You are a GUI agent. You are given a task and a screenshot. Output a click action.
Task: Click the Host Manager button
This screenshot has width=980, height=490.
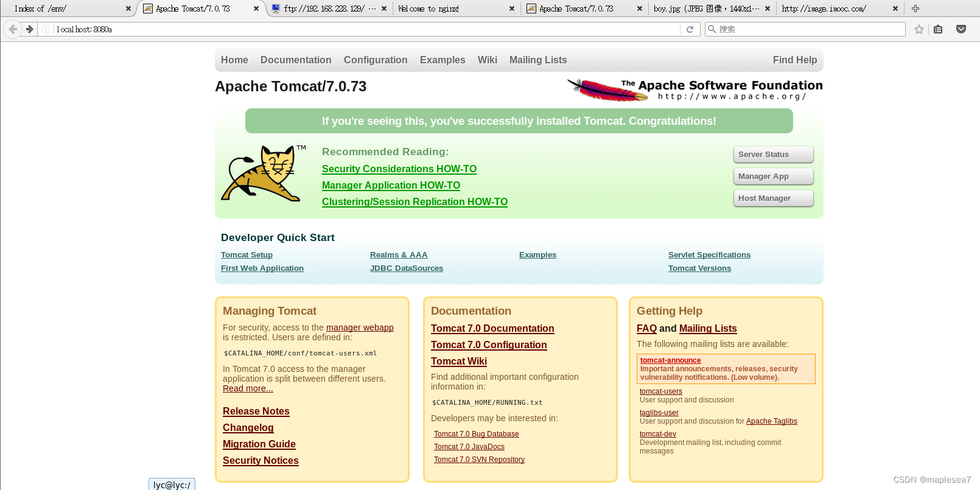pos(774,198)
